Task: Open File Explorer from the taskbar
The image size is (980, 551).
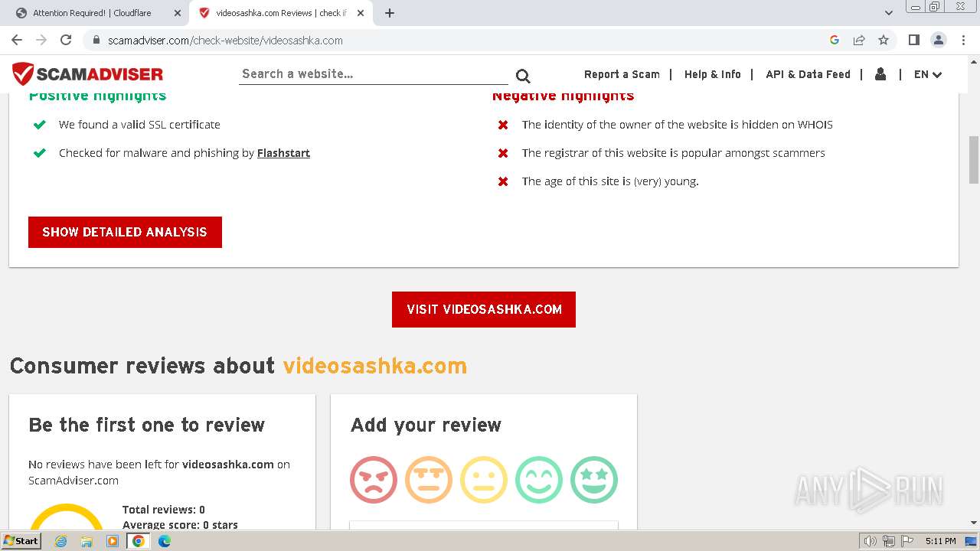Action: (x=87, y=541)
